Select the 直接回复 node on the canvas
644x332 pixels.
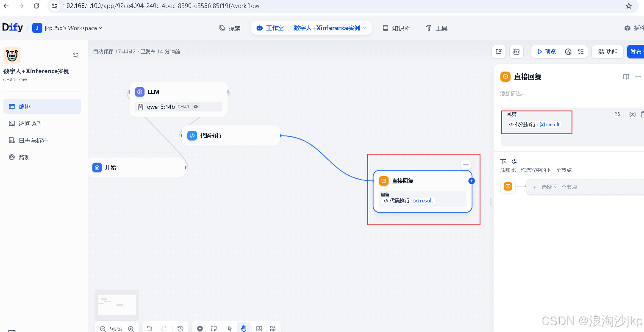coord(422,191)
